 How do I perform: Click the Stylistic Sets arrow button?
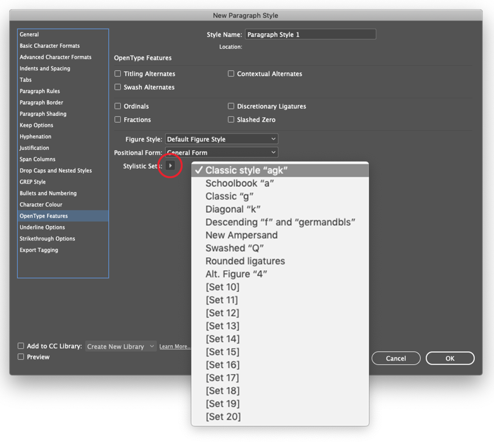coord(170,166)
